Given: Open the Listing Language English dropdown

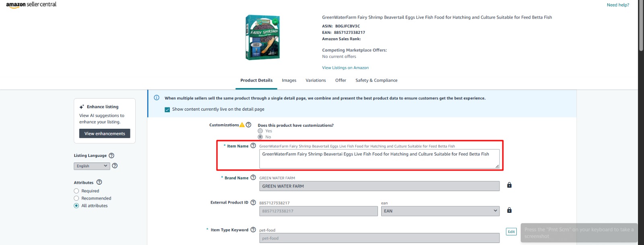Looking at the screenshot, I should click(92, 166).
